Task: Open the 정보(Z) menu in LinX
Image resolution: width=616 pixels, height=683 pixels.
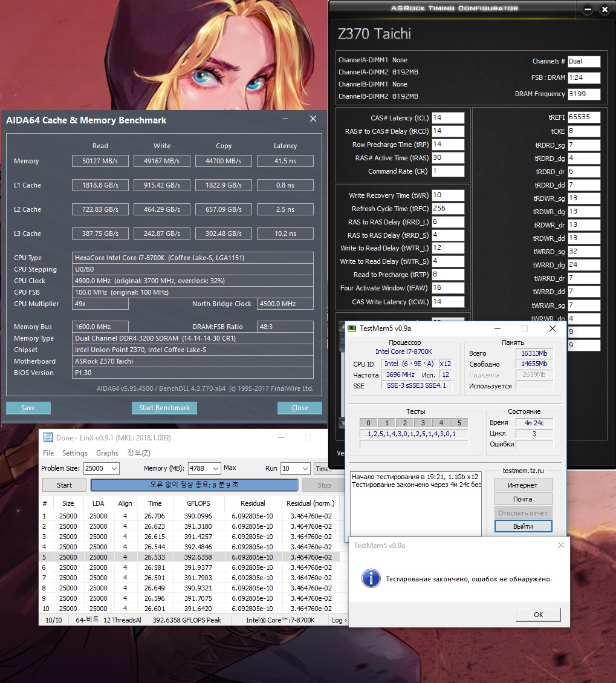Action: click(138, 453)
